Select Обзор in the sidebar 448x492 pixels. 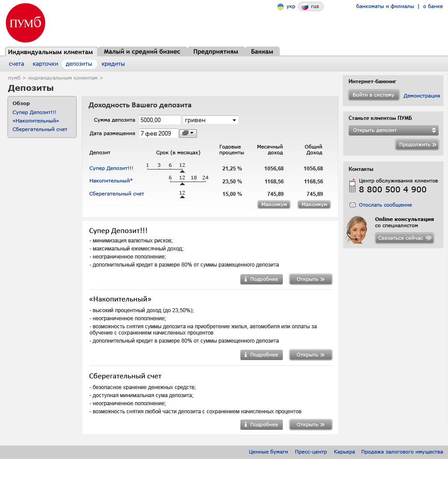coord(21,103)
